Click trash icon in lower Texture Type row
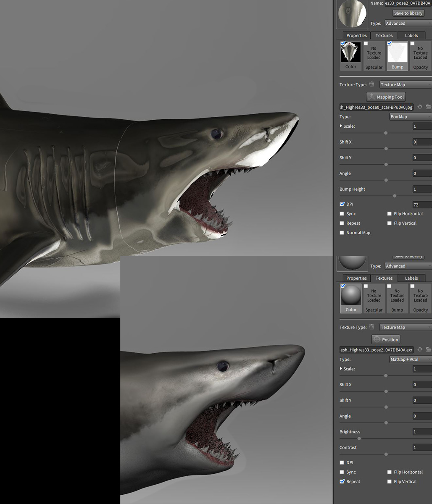Screen dimensions: 432x504 (x=371, y=327)
